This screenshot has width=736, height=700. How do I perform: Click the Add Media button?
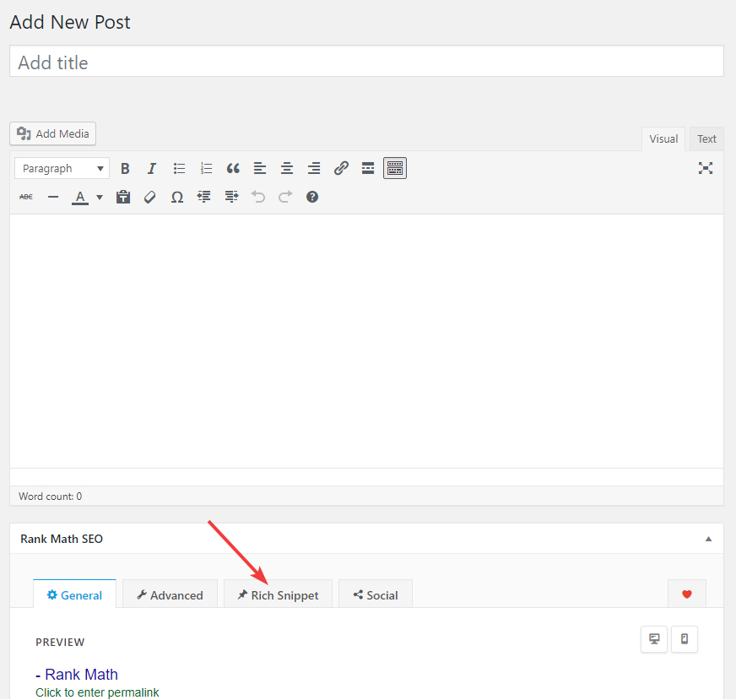point(53,133)
